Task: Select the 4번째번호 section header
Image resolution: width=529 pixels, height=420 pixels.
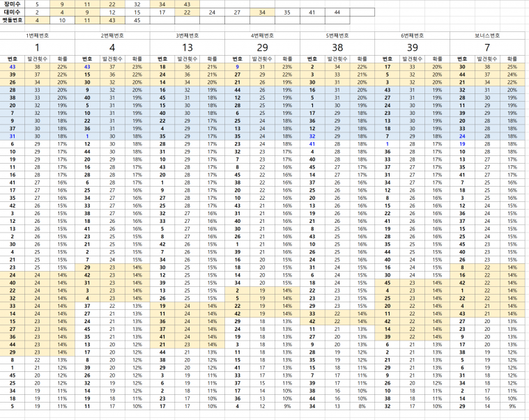Action: tap(262, 36)
